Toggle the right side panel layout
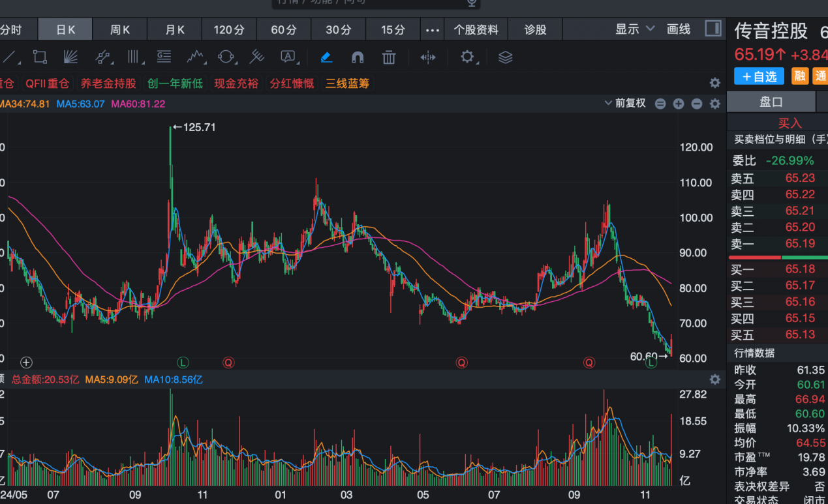 (713, 29)
